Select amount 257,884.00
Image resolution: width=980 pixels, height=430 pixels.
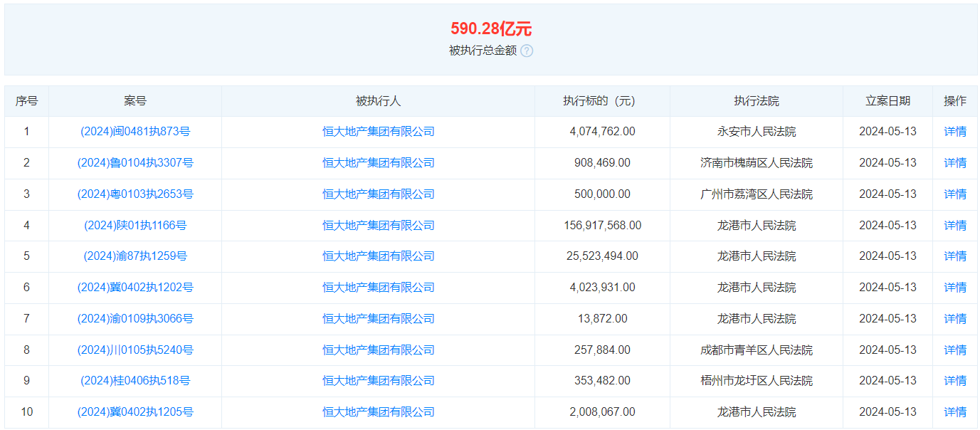602,350
